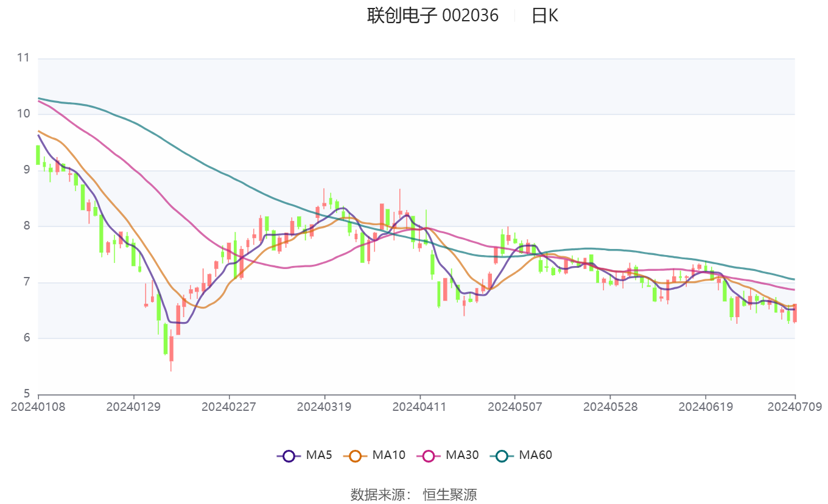Click the x-axis date label 20240129
Image resolution: width=828 pixels, height=504 pixels.
point(133,407)
